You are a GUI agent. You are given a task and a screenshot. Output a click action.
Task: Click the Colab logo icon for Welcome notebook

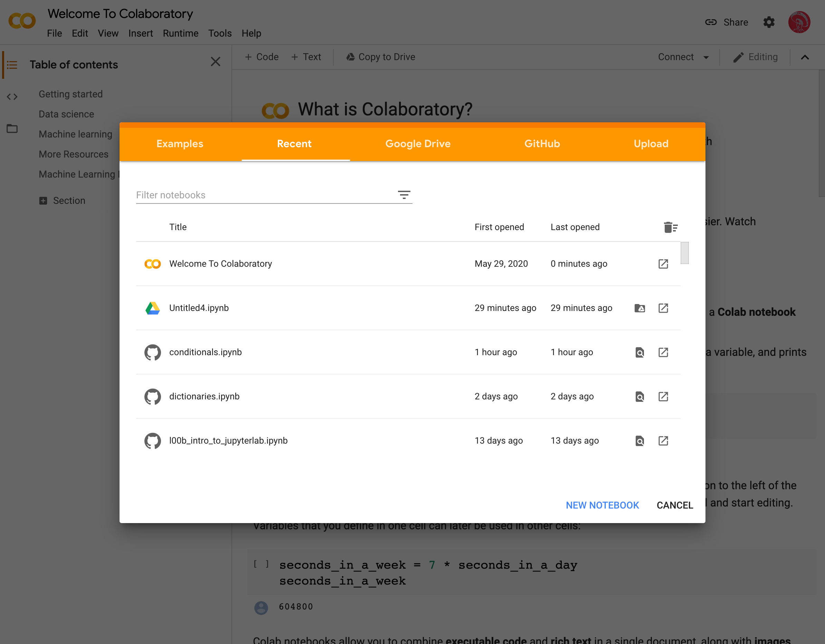pyautogui.click(x=152, y=263)
